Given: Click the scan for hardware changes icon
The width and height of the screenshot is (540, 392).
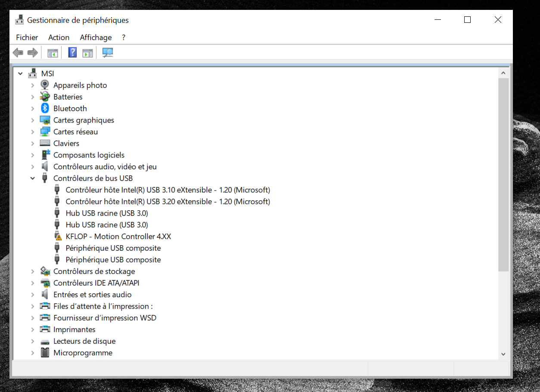Looking at the screenshot, I should (108, 53).
